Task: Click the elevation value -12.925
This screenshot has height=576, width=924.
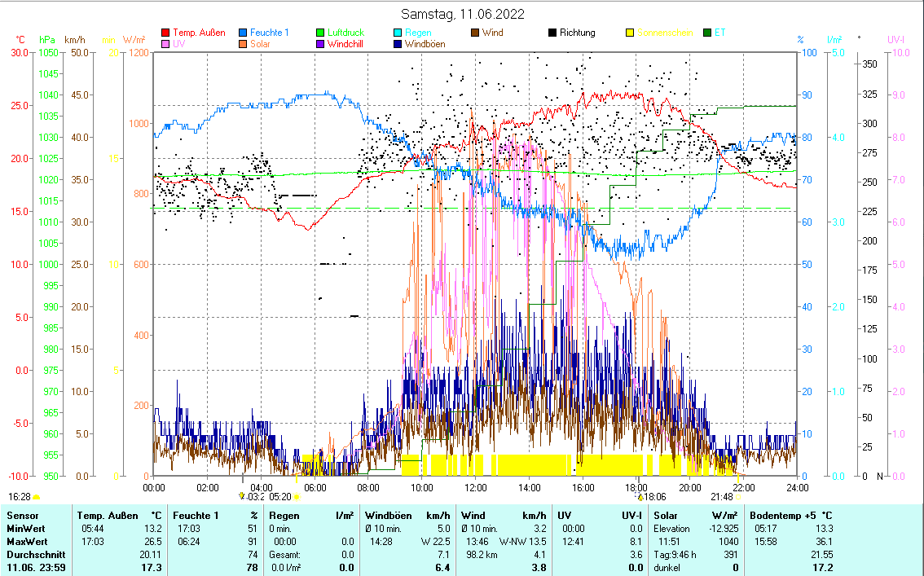Action: pos(724,529)
